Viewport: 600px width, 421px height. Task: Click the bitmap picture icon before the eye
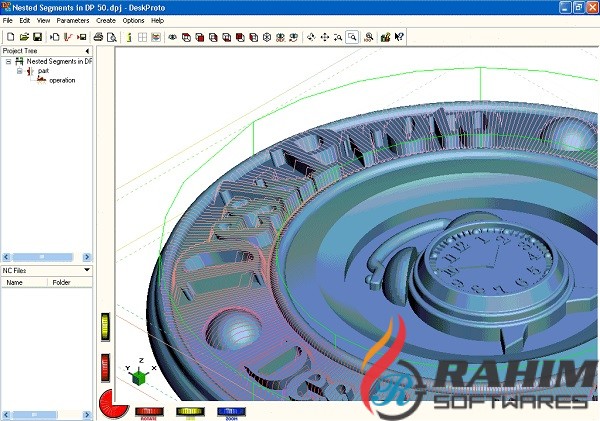pos(156,37)
